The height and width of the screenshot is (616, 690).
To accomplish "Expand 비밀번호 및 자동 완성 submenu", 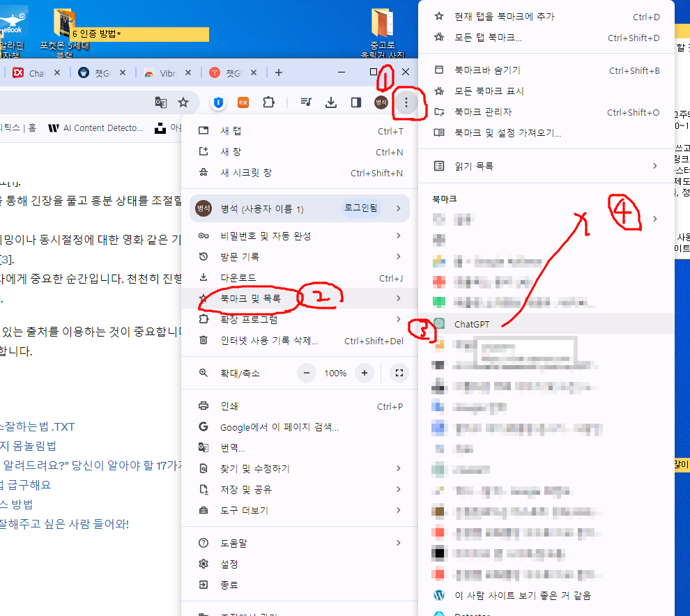I will [x=300, y=236].
